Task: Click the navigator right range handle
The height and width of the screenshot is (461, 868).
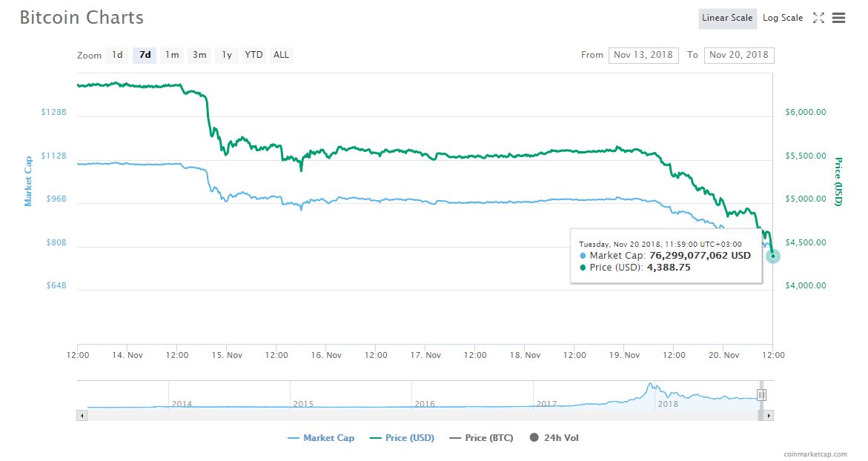Action: (x=761, y=395)
